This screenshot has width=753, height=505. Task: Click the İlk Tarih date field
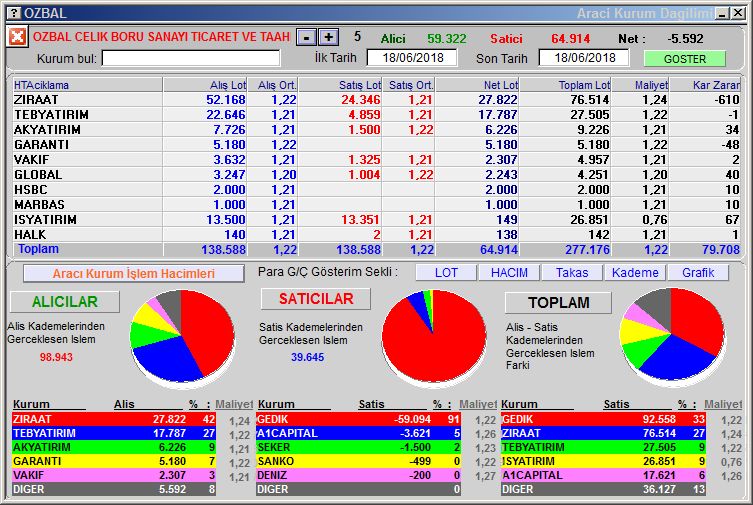point(412,58)
